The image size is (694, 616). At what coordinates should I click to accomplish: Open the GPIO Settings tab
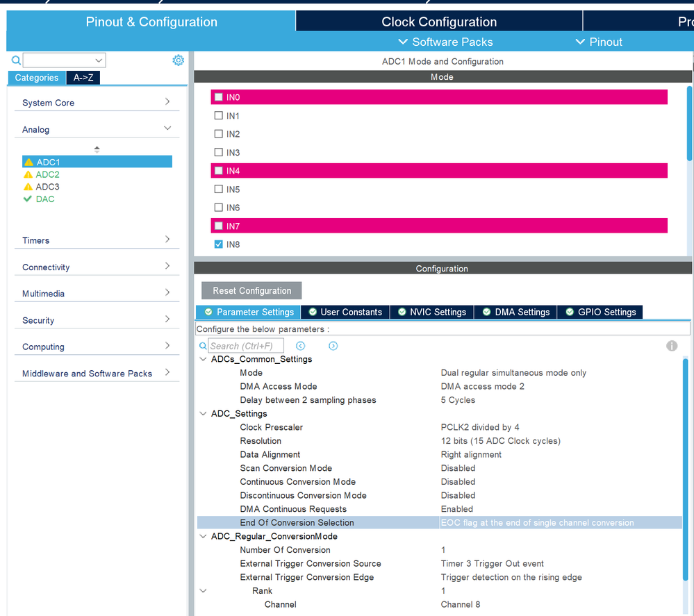click(600, 312)
